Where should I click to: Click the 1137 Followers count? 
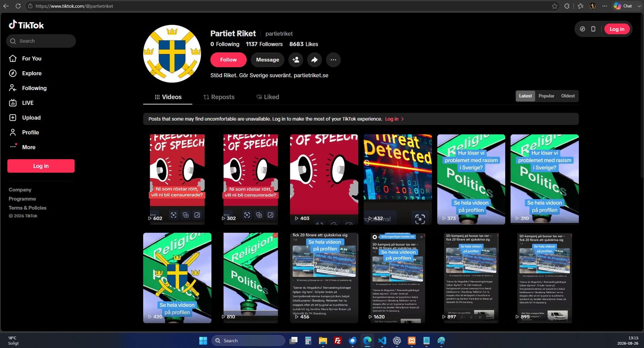(264, 44)
